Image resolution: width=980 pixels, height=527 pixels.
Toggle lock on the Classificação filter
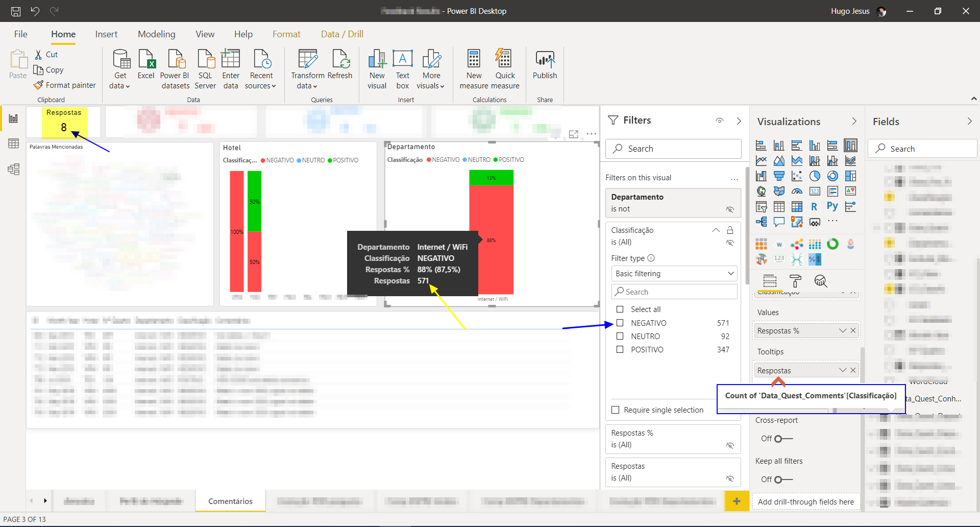[730, 230]
